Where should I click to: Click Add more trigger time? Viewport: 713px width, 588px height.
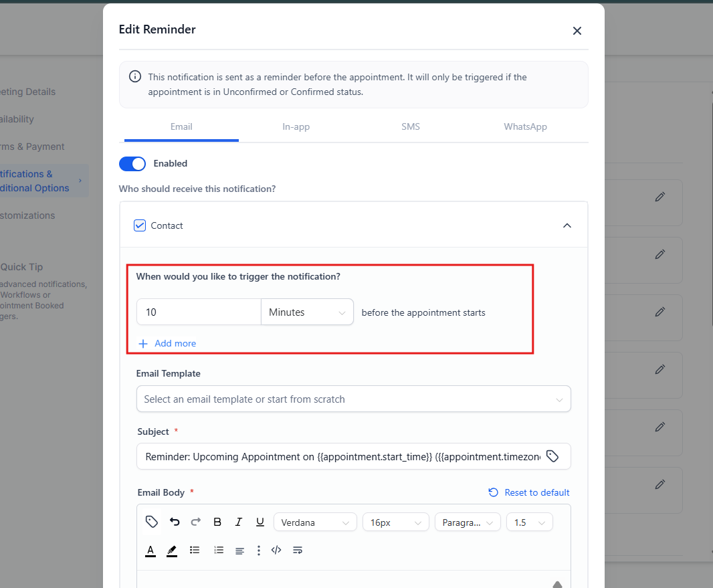(x=167, y=343)
